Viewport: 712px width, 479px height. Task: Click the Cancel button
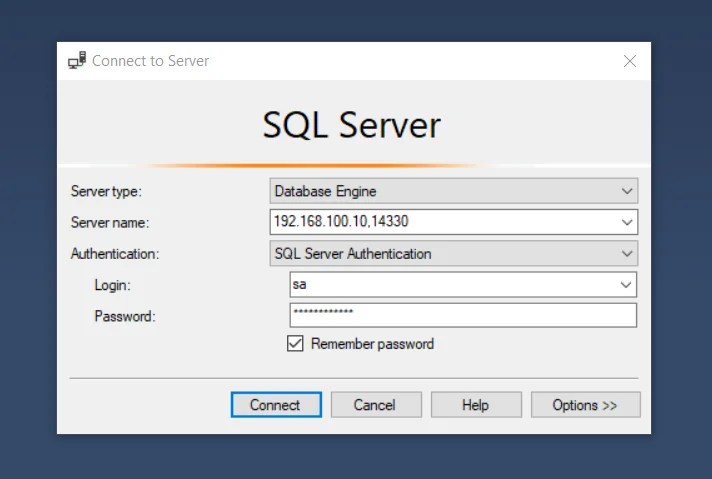pos(376,405)
